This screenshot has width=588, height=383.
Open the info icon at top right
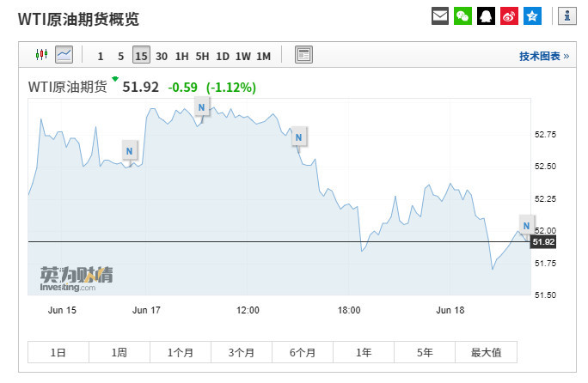[x=567, y=16]
